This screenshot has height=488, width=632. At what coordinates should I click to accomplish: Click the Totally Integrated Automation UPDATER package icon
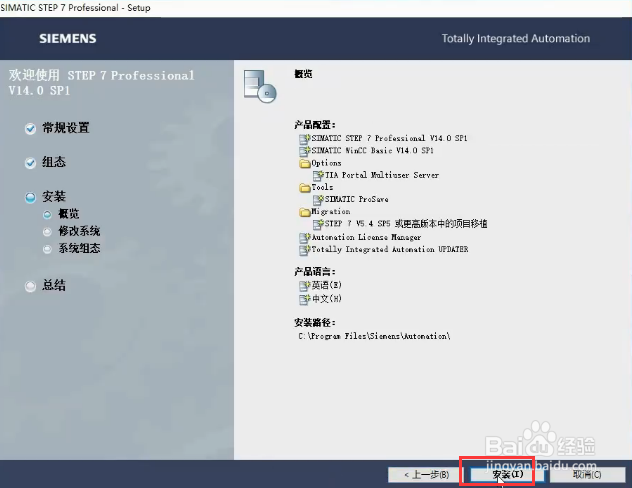[305, 250]
